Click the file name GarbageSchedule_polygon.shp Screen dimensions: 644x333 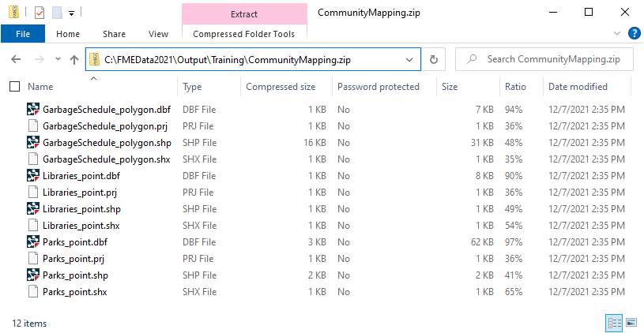click(107, 143)
